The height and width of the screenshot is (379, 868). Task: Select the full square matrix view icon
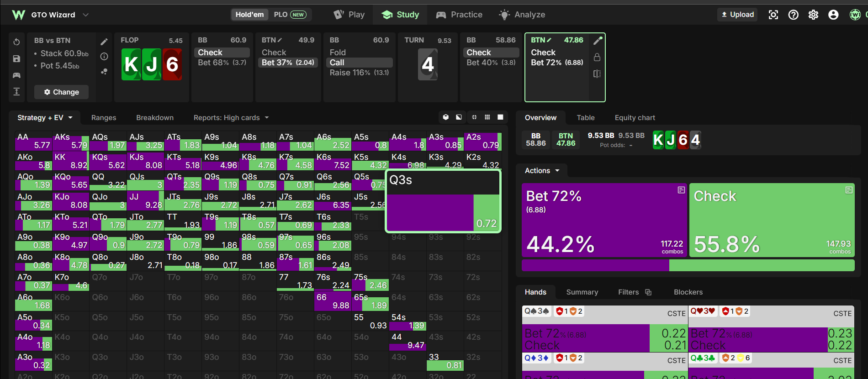[500, 117]
